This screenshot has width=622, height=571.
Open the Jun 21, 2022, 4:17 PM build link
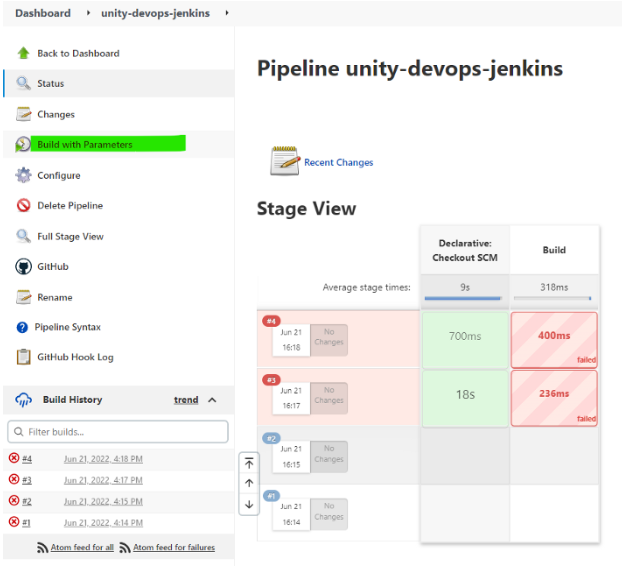coord(103,480)
